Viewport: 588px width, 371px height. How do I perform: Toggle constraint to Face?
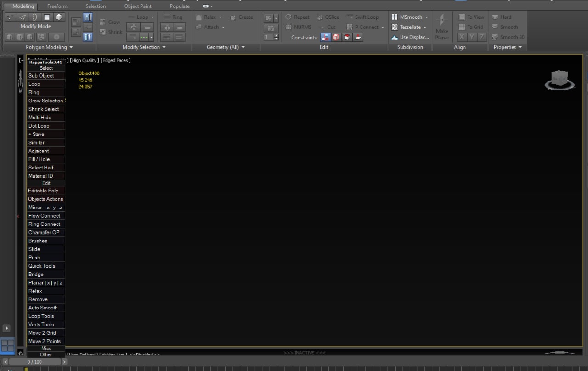347,37
